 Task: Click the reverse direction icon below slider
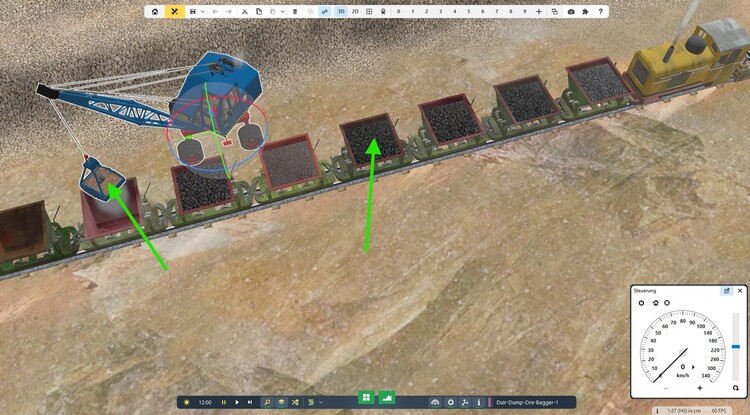coord(736,388)
